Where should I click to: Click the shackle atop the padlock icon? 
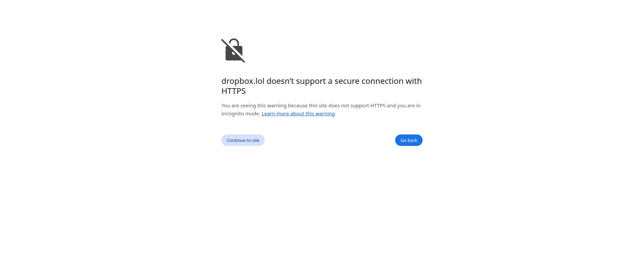coord(234,43)
